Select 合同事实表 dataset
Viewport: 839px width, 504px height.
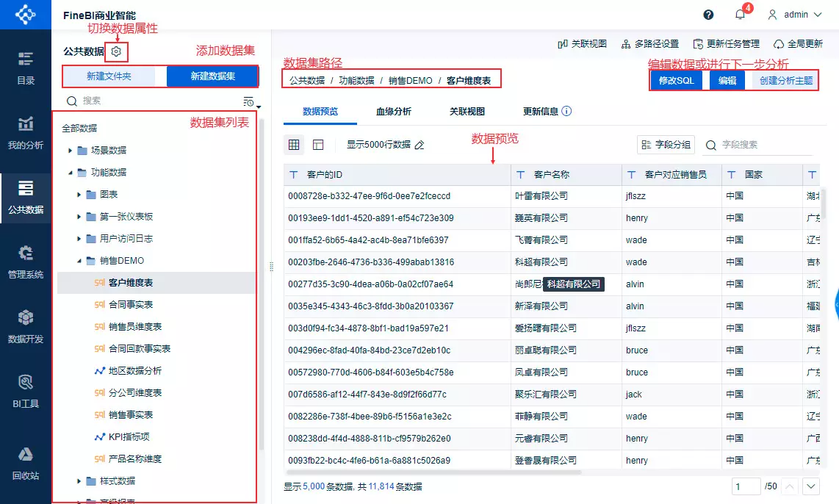[156, 305]
